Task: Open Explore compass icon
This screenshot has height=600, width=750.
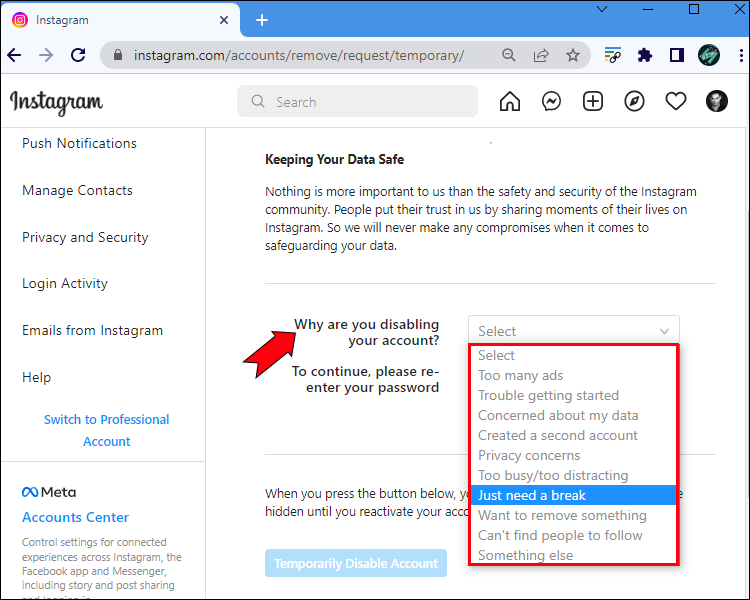Action: 634,101
